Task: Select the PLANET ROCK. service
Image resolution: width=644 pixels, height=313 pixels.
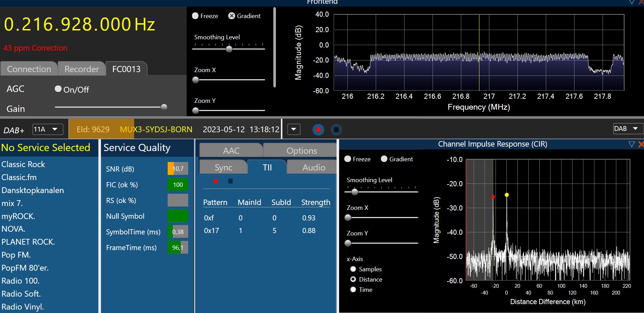Action: pyautogui.click(x=28, y=242)
